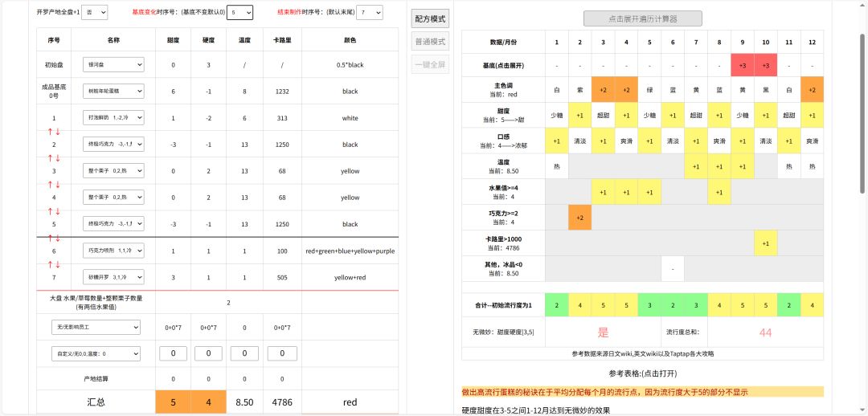Click the red+green+blue+yellow+purple cell
The width and height of the screenshot is (868, 416).
coord(350,251)
